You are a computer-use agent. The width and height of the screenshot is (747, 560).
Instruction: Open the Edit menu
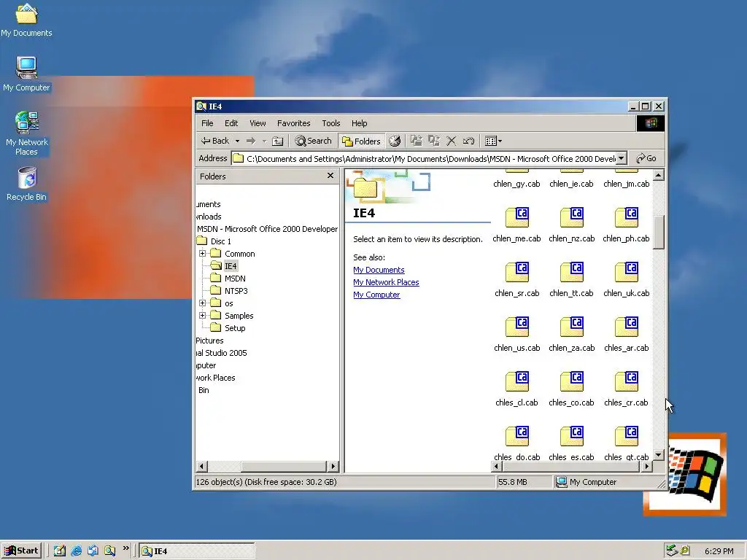tap(231, 123)
